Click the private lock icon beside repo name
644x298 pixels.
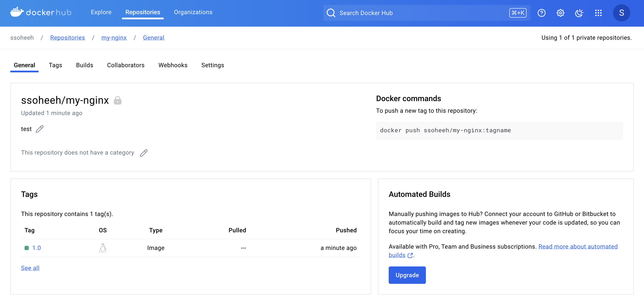pyautogui.click(x=117, y=100)
